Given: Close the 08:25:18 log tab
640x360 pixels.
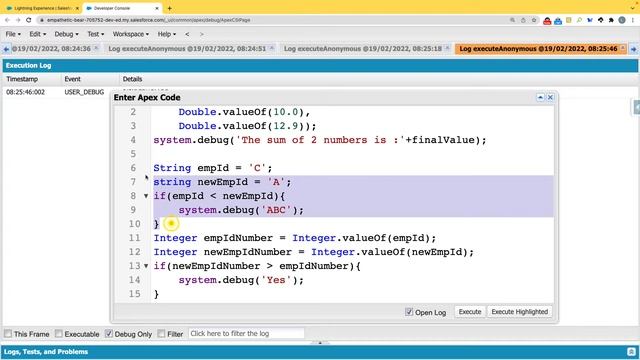Looking at the screenshot, I should point(447,48).
